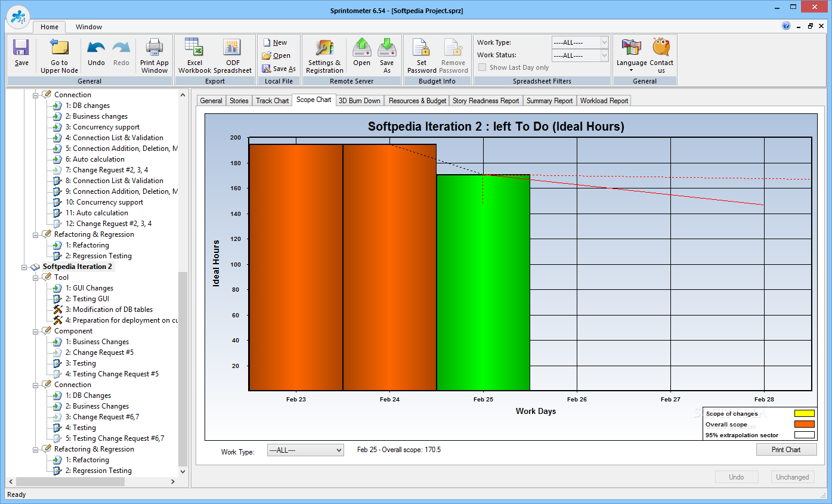Click the green Feb 25 bar
The height and width of the screenshot is (504, 832).
(x=483, y=283)
